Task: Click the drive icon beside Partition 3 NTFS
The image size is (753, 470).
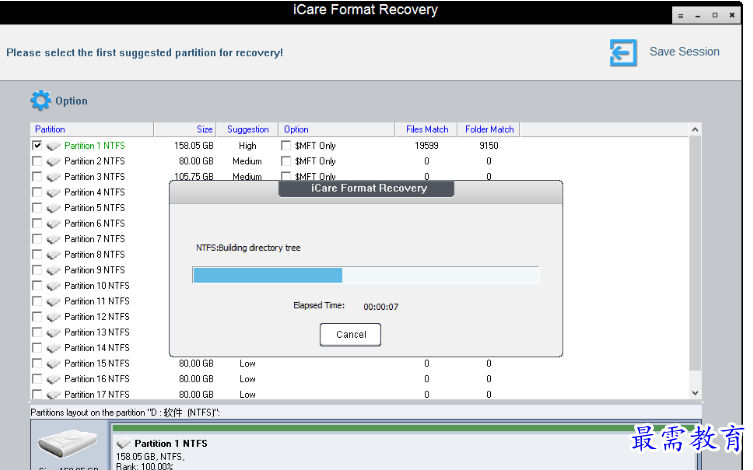Action: (53, 177)
